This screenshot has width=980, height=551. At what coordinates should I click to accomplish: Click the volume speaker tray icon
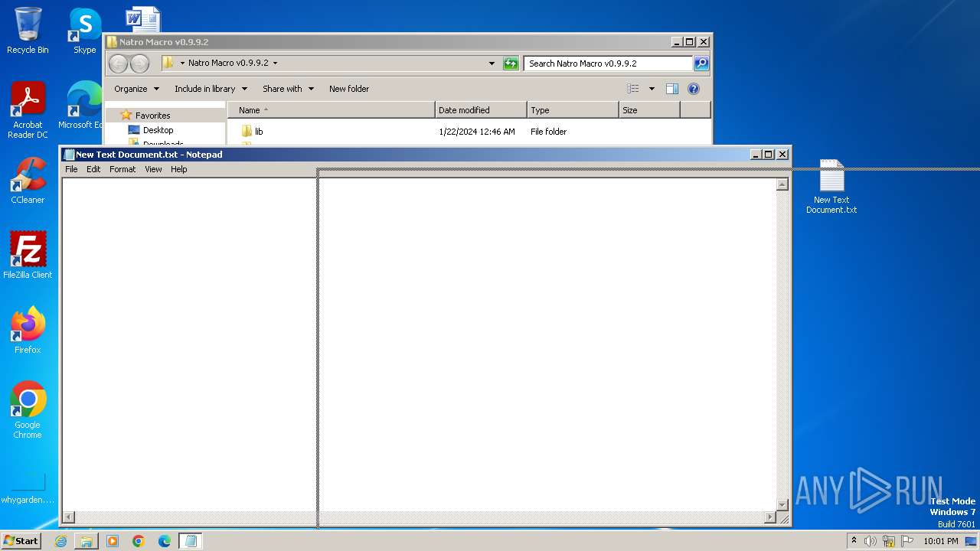click(870, 541)
